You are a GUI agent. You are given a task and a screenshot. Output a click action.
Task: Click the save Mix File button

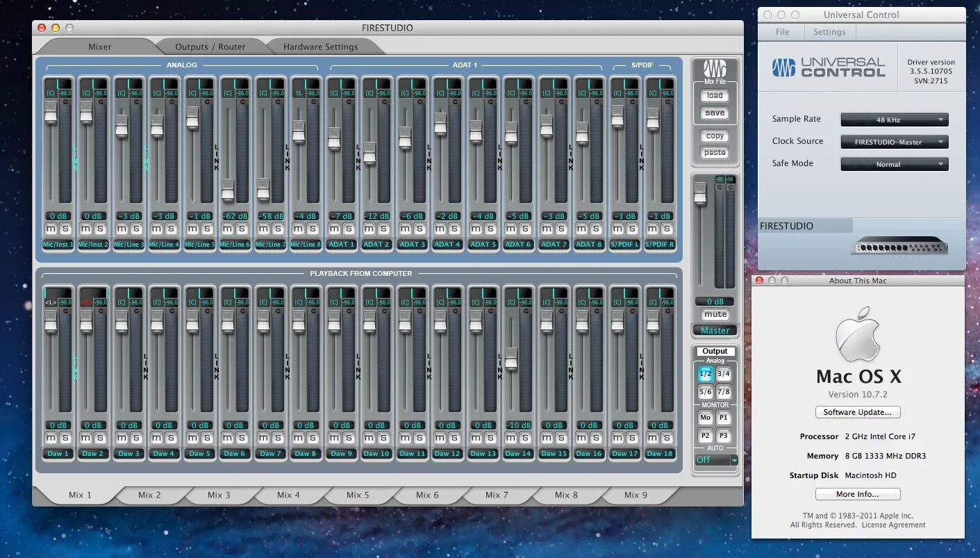click(715, 113)
